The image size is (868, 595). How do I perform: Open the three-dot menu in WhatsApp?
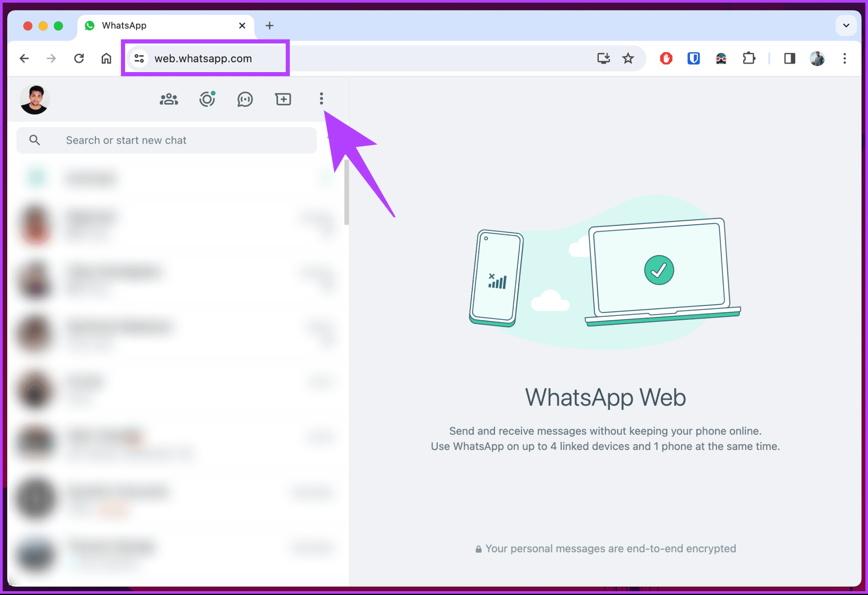pyautogui.click(x=321, y=98)
